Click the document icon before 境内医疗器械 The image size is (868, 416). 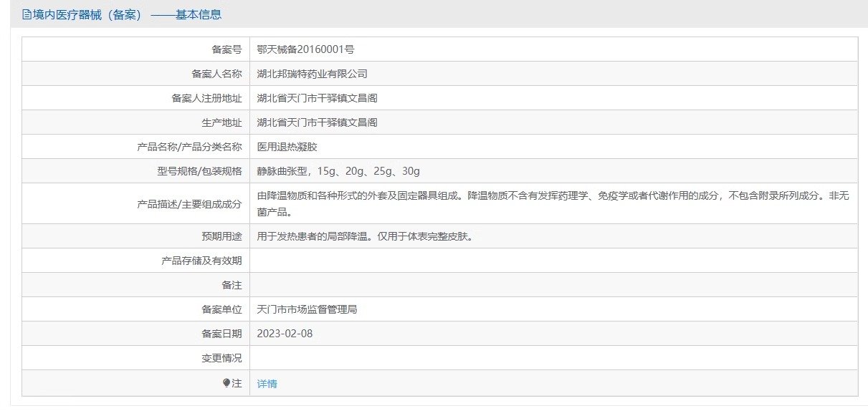click(27, 14)
